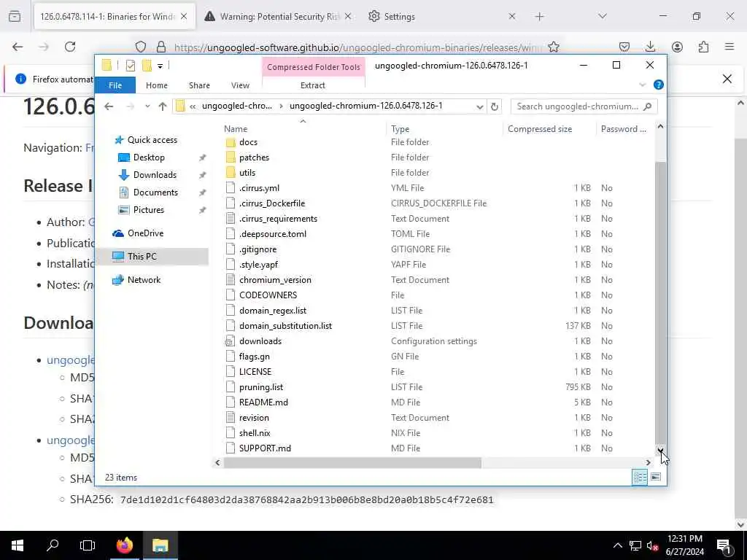Image resolution: width=747 pixels, height=560 pixels.
Task: Click the muted volume tray icon
Action: click(x=652, y=545)
